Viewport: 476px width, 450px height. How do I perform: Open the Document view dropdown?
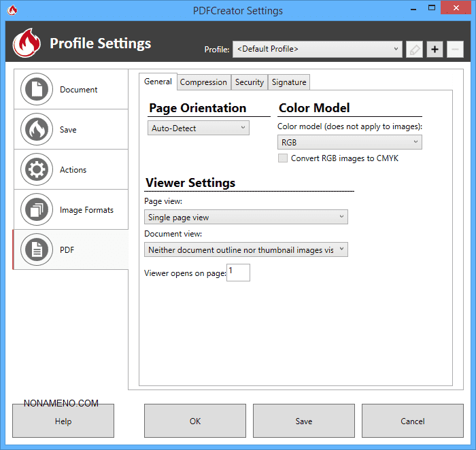tap(246, 250)
